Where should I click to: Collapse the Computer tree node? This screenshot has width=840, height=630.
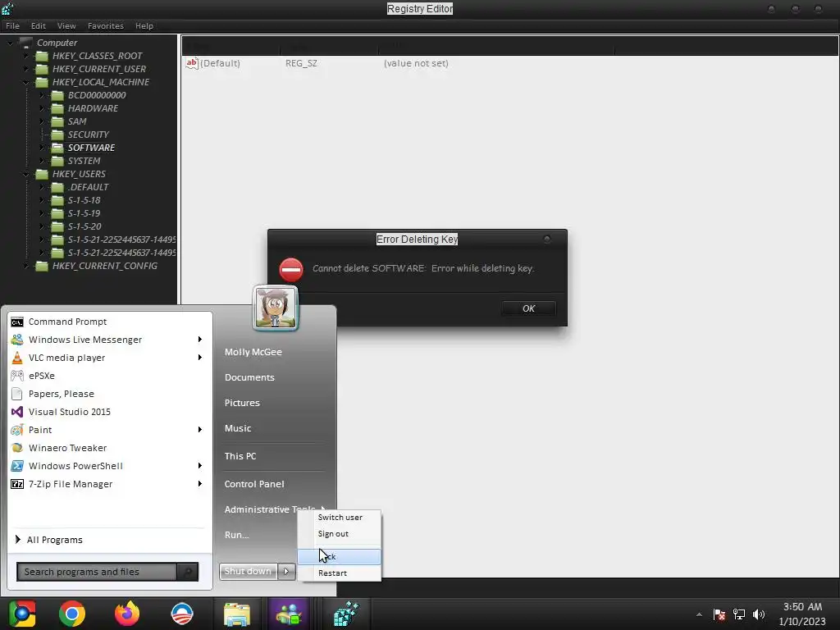tap(10, 43)
